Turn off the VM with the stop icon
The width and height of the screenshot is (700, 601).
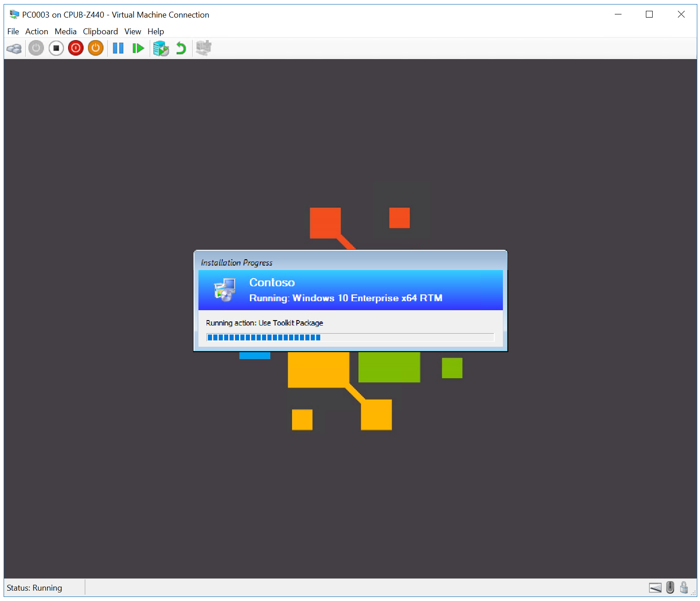tap(56, 48)
